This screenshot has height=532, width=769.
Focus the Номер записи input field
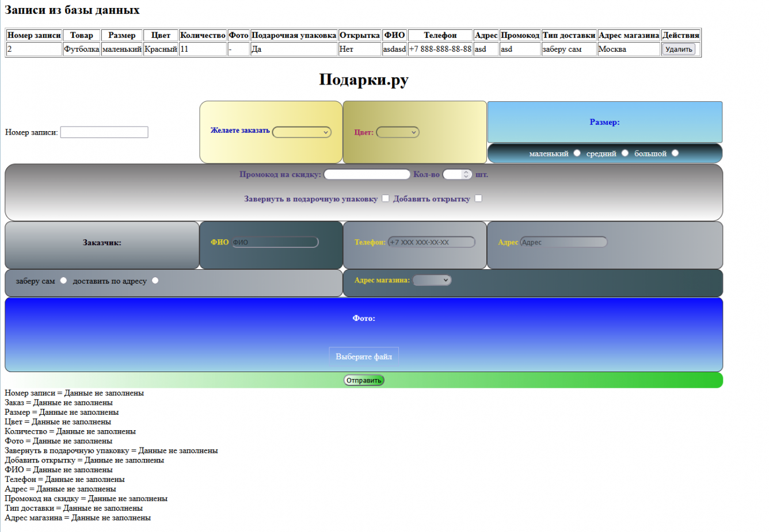104,132
